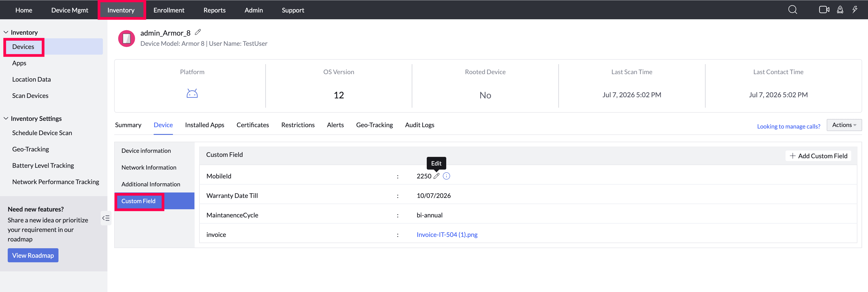Click the pink device avatar icon
This screenshot has height=292, width=868.
coord(126,39)
